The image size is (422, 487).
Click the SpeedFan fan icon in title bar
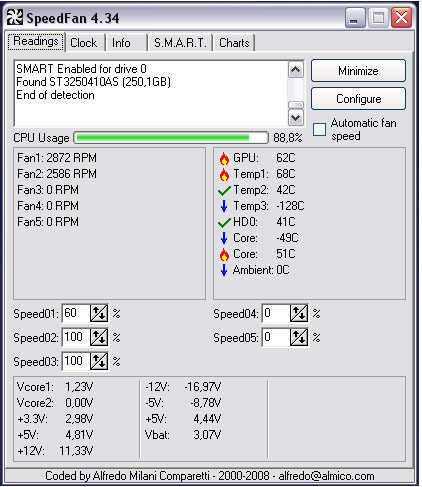point(15,17)
